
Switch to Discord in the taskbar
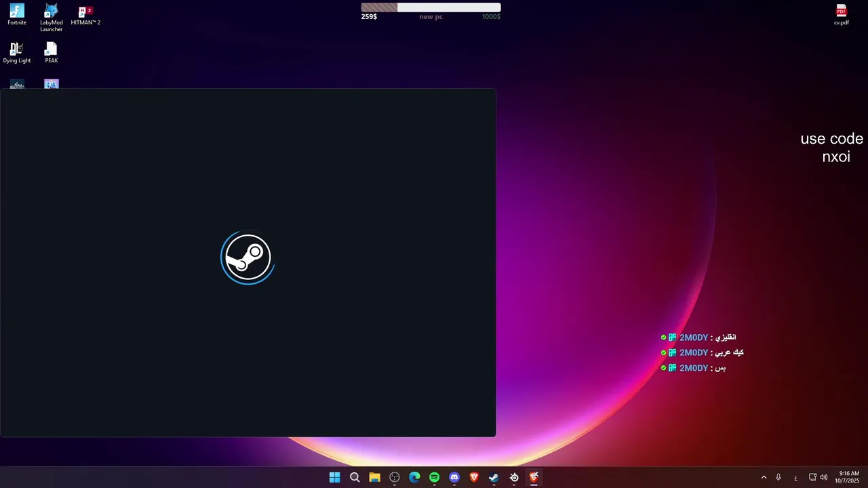coord(454,477)
